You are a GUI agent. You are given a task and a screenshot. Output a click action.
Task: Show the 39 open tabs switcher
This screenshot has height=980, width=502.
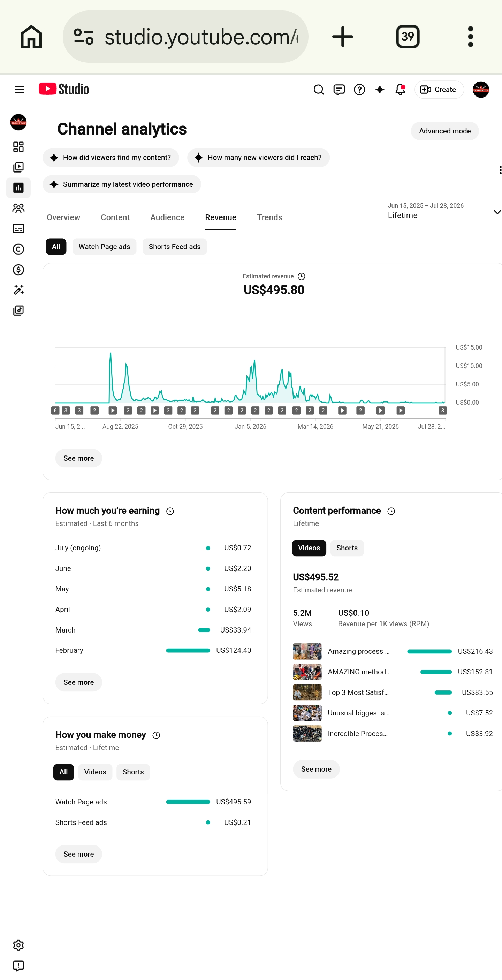(408, 37)
